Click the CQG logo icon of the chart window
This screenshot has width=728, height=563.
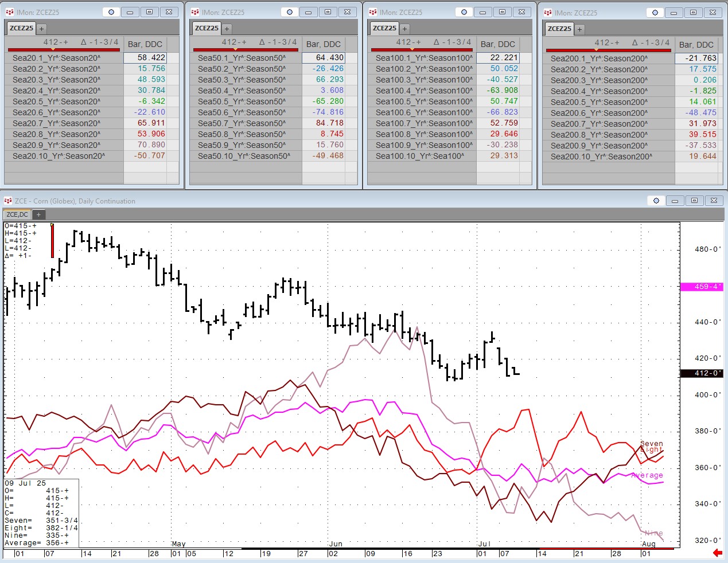click(8, 201)
